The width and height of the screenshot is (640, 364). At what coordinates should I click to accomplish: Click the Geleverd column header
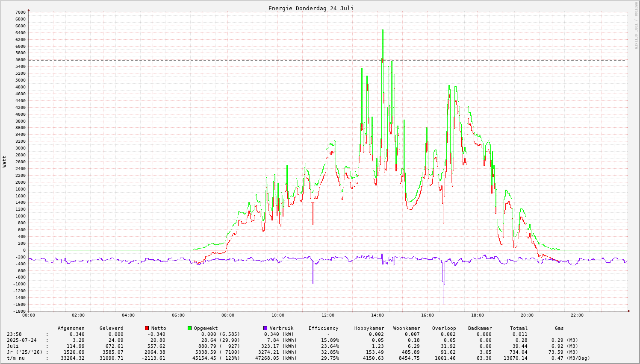pyautogui.click(x=111, y=328)
